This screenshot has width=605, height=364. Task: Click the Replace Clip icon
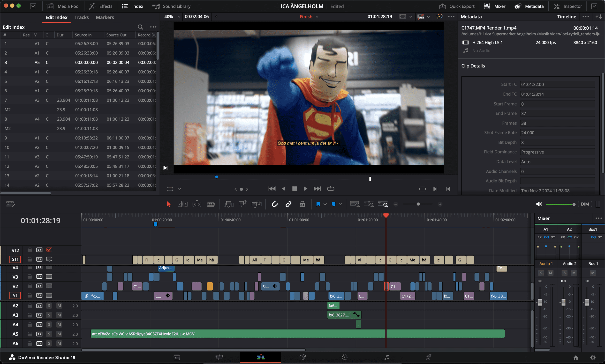256,204
